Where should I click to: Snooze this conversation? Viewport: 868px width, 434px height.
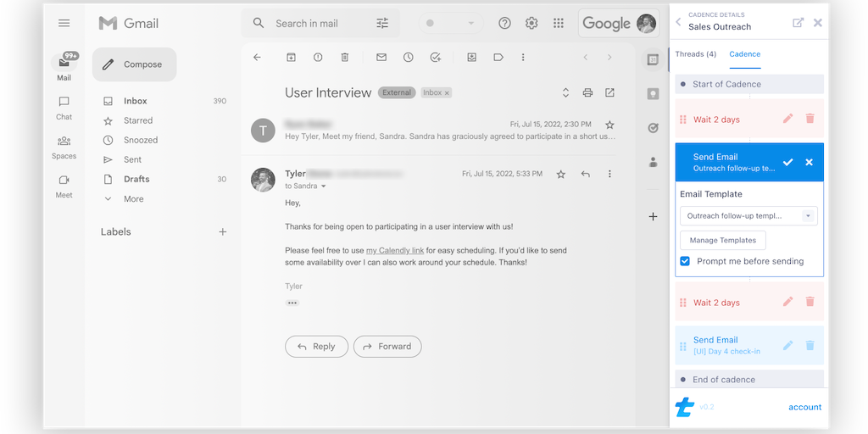click(x=408, y=57)
